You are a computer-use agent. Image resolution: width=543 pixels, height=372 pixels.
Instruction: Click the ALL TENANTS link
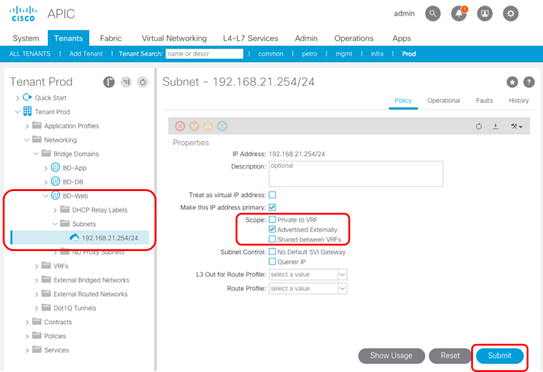point(29,54)
